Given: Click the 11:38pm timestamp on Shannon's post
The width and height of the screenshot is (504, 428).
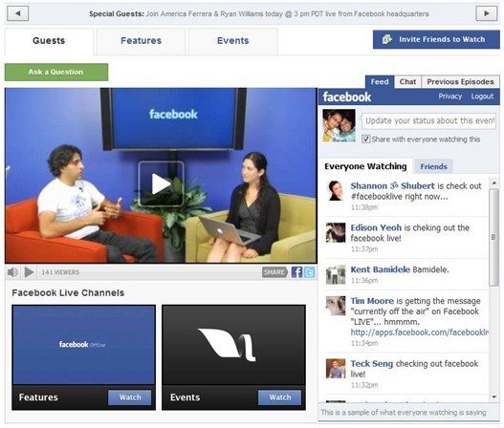Looking at the screenshot, I should [x=364, y=207].
